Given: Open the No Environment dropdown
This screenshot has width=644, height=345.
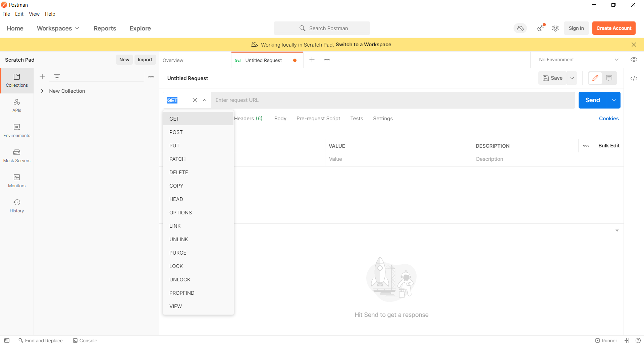Looking at the screenshot, I should (x=579, y=60).
